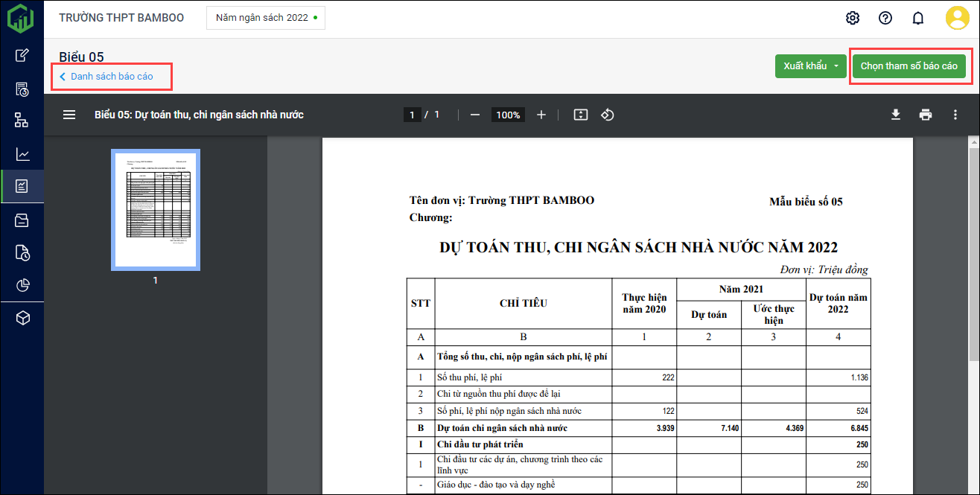Open the org structure sidebar menu item
Image resolution: width=980 pixels, height=495 pixels.
pyautogui.click(x=22, y=120)
